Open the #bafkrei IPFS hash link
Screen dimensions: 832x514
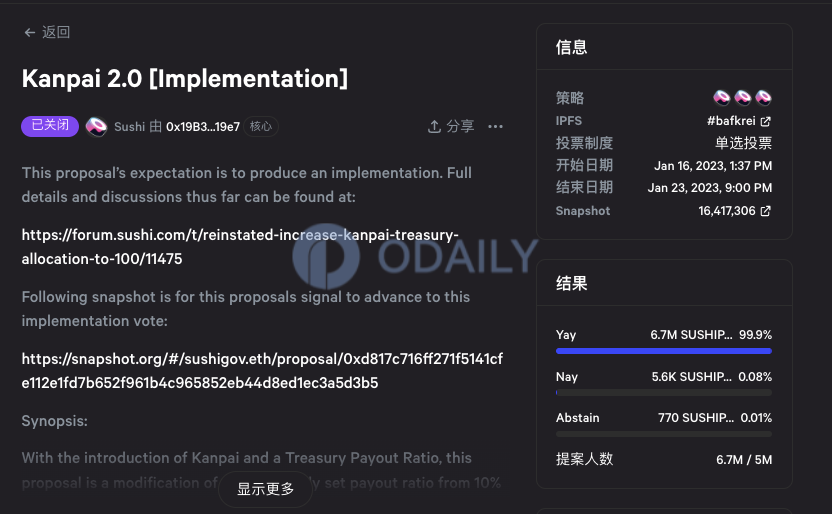[731, 121]
